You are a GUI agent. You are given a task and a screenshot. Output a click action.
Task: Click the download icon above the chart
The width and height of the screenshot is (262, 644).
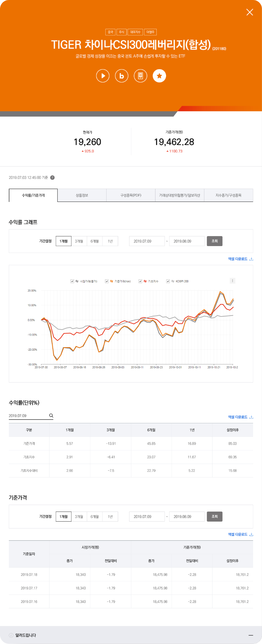point(251,259)
